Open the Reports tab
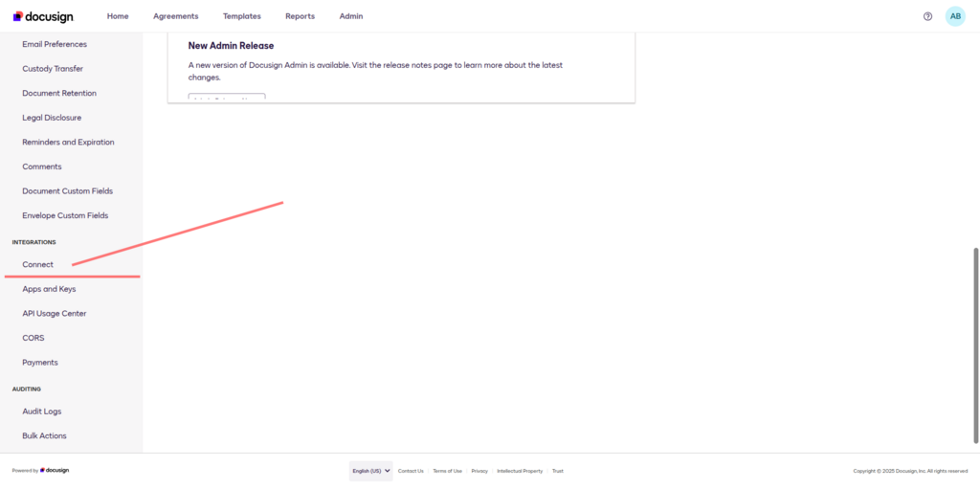The height and width of the screenshot is (489, 980). [x=300, y=16]
